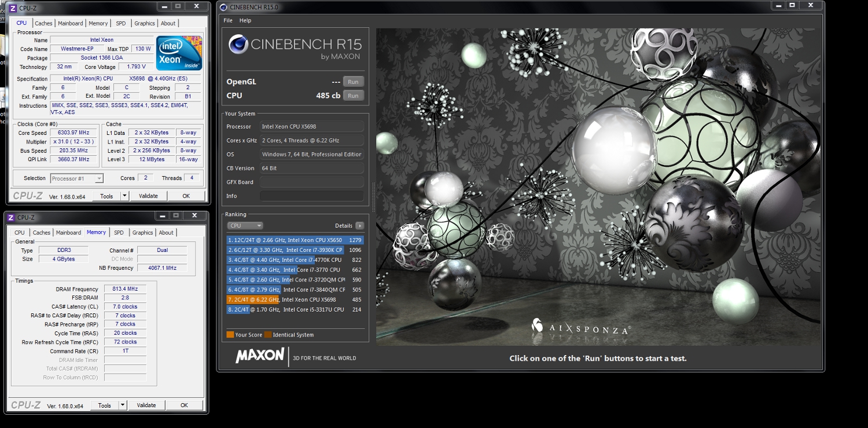Click the Cinebench R15 title bar icon

click(x=223, y=8)
